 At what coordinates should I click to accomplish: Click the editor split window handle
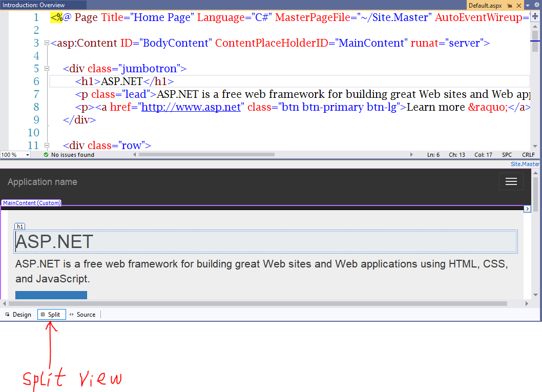[x=535, y=16]
